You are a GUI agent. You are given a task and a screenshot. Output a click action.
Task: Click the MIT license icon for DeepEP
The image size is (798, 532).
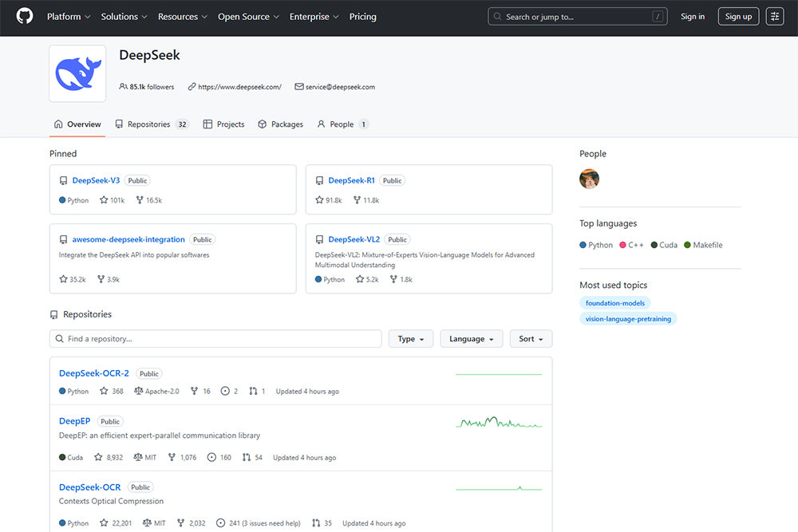(138, 458)
